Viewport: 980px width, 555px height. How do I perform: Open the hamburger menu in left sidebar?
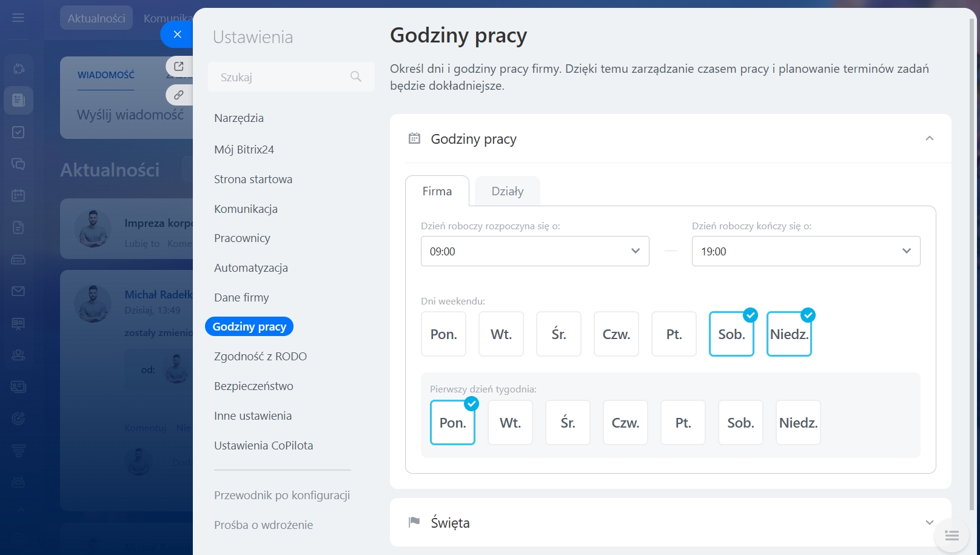point(18,18)
